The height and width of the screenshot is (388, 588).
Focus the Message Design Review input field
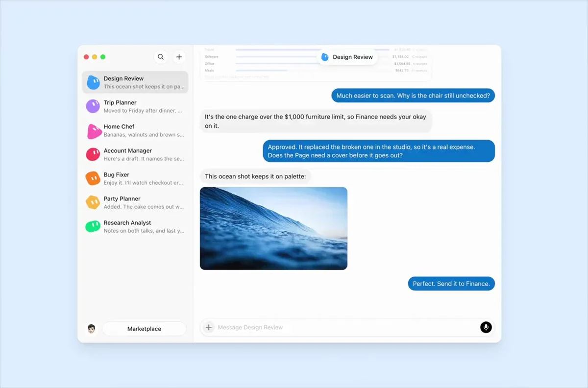347,327
